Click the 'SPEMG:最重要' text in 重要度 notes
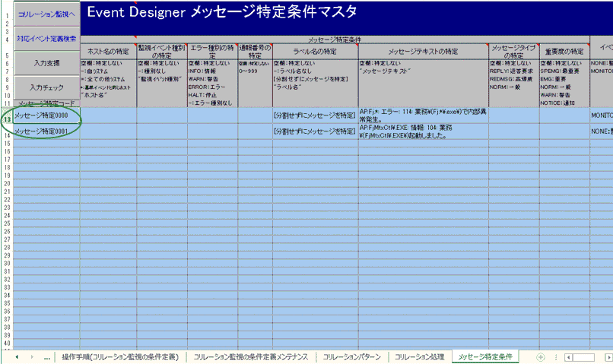Image resolution: width=613 pixels, height=364 pixels. (560, 71)
